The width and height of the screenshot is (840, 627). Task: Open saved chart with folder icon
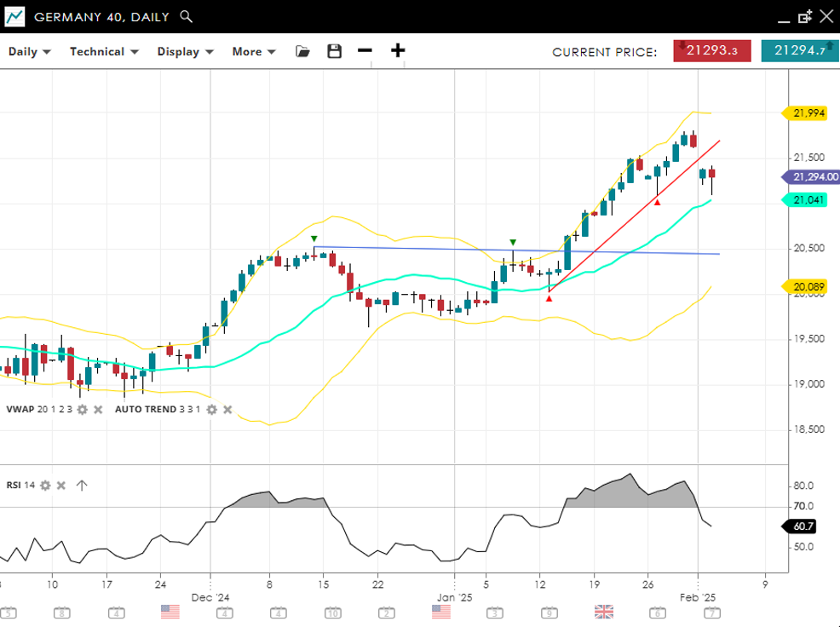pyautogui.click(x=302, y=51)
